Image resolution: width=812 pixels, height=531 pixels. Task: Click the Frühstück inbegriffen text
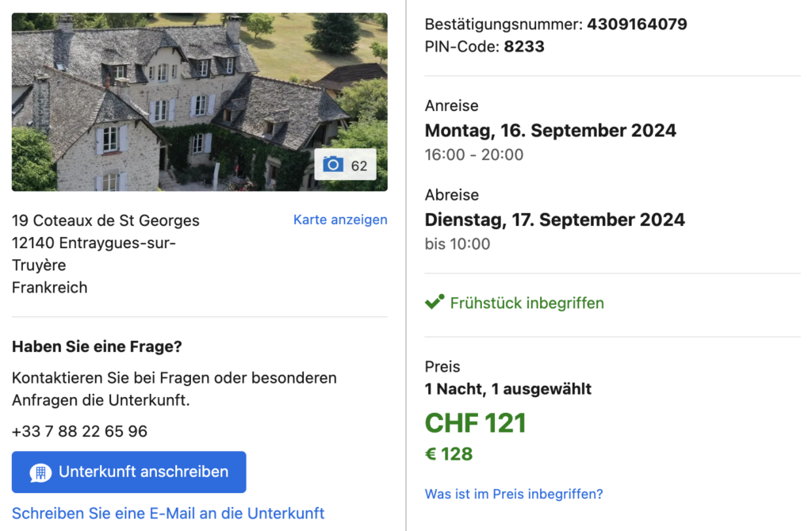tap(527, 303)
